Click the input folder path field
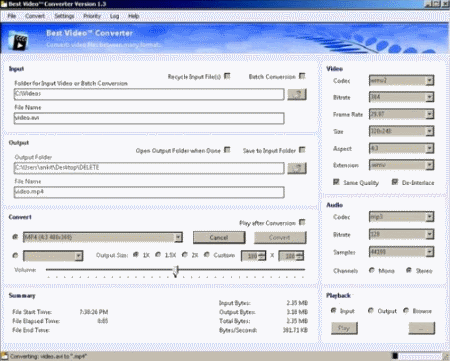This screenshot has width=450, height=361. (x=149, y=94)
